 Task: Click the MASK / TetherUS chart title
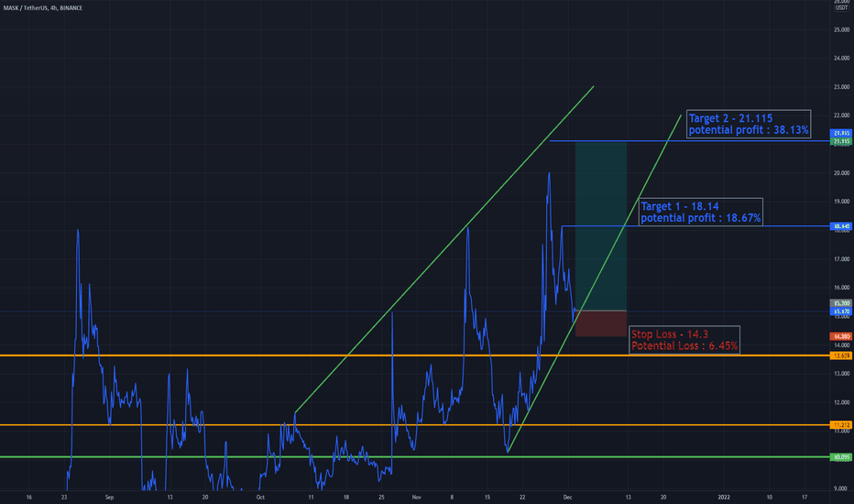[42, 8]
